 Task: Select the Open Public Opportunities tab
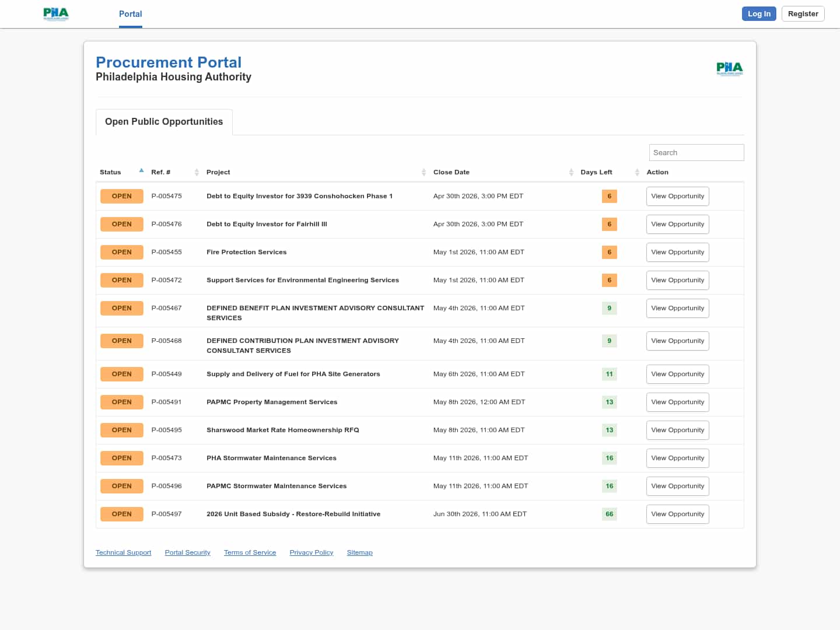[x=164, y=122]
